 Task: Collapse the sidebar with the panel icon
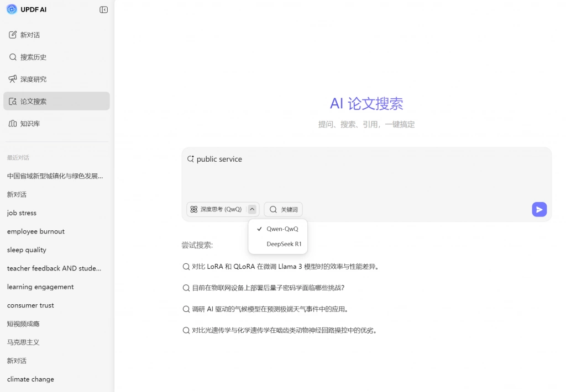[103, 10]
